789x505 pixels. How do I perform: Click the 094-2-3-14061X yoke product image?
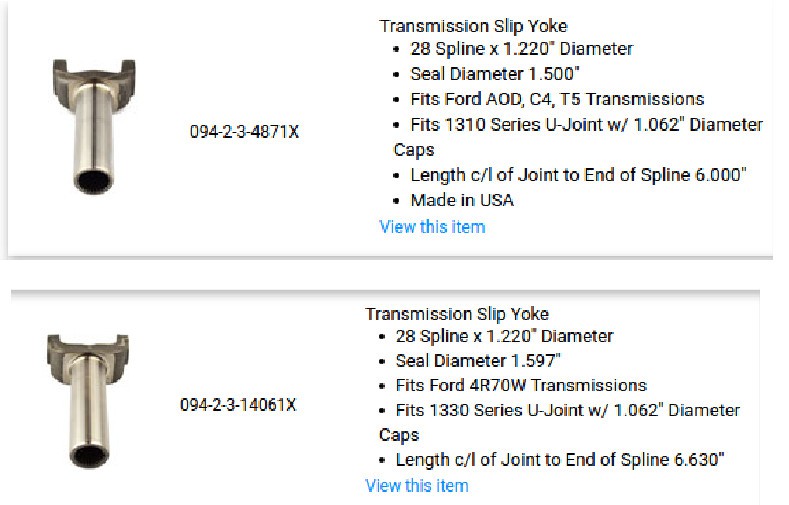pyautogui.click(x=83, y=401)
